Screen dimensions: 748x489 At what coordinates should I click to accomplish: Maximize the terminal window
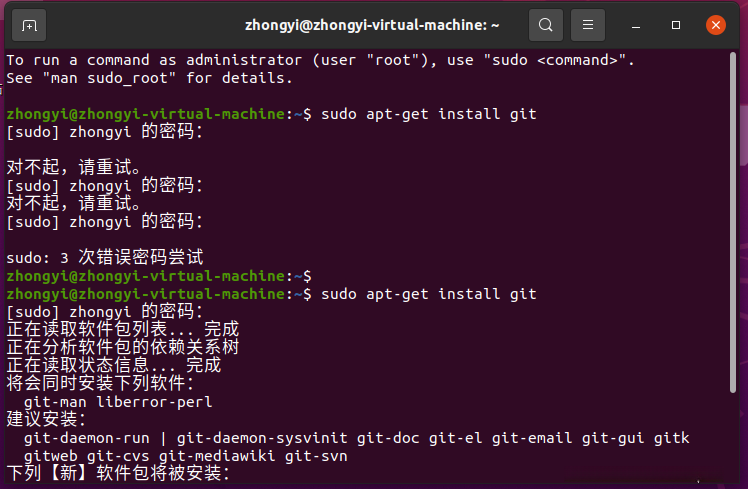click(x=677, y=25)
